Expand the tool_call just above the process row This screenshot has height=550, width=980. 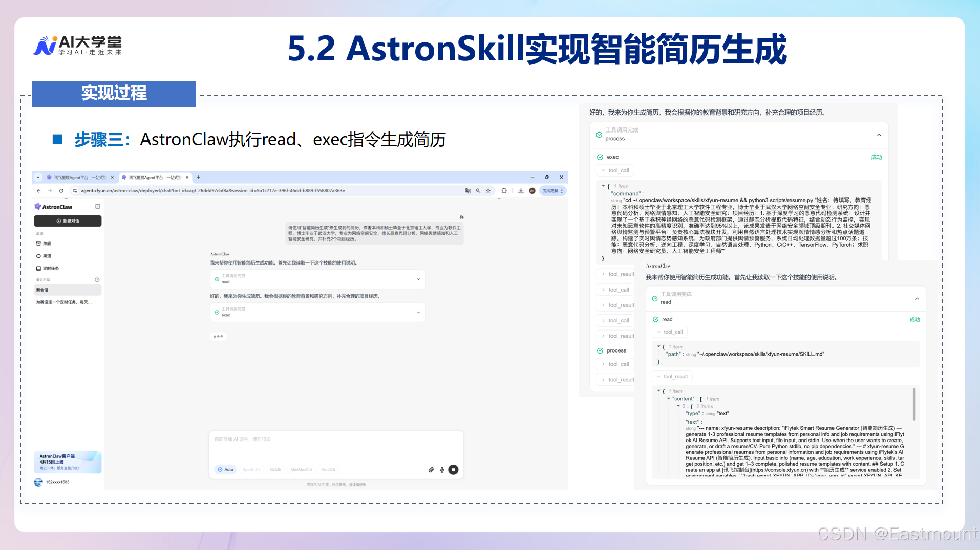pyautogui.click(x=615, y=321)
